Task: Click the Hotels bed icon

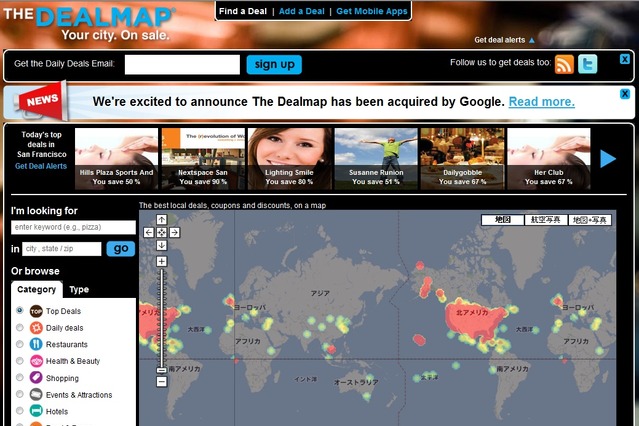Action: (36, 411)
